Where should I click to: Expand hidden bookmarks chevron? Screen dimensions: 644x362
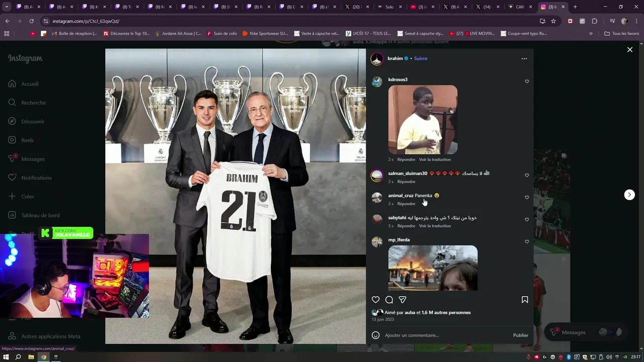coord(591,34)
